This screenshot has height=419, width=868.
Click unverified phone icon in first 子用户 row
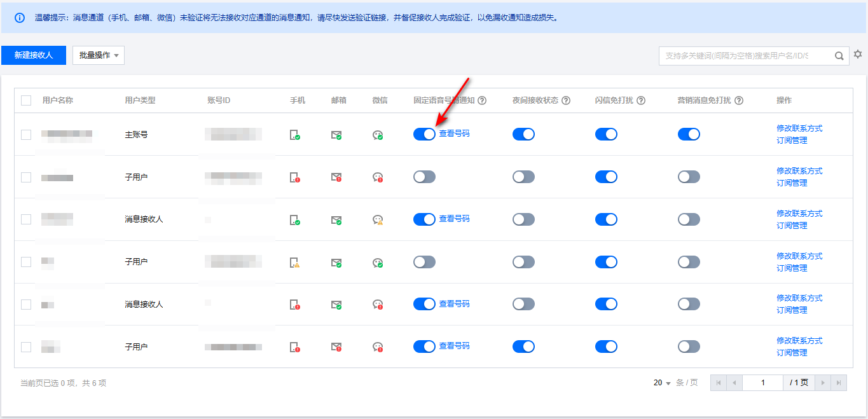tap(294, 177)
